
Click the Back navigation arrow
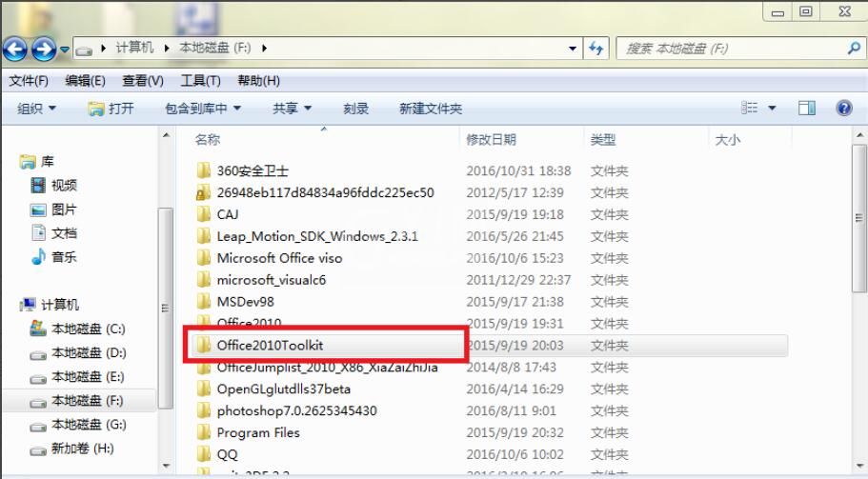click(15, 50)
